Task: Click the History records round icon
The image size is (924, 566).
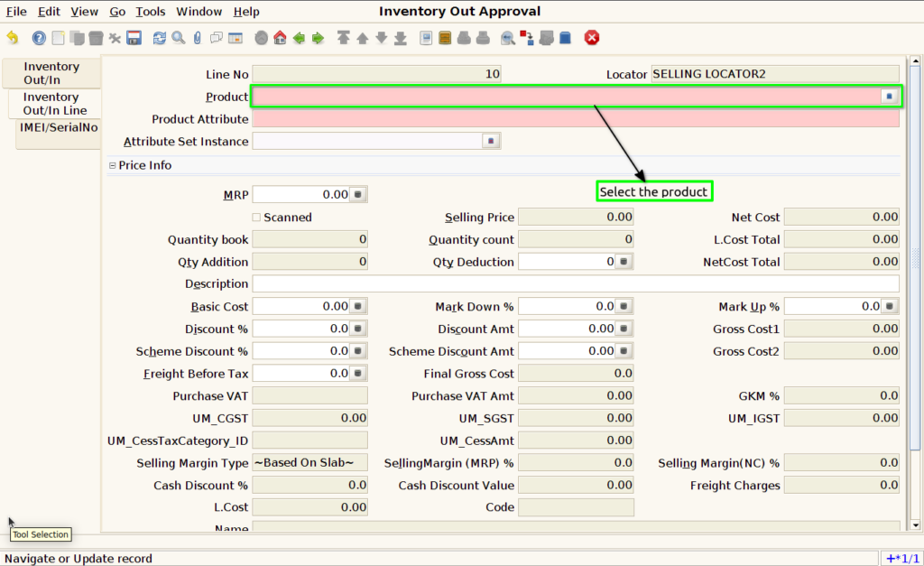Action: tap(261, 38)
